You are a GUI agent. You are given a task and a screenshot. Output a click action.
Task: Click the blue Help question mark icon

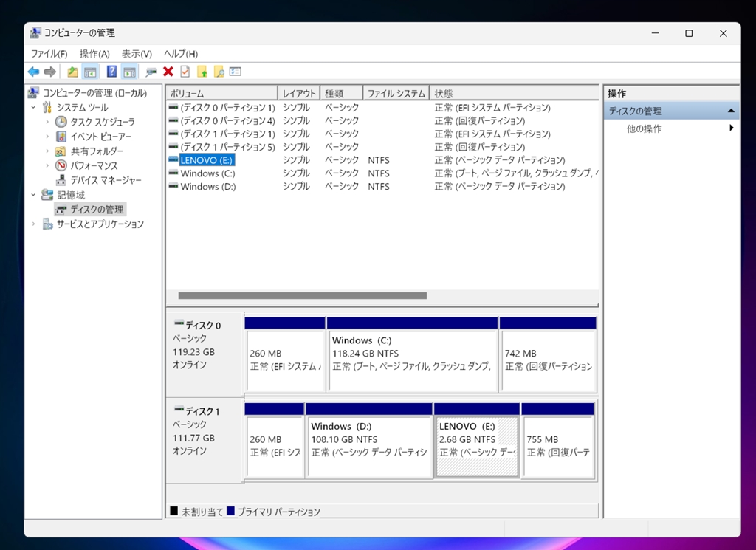pyautogui.click(x=111, y=72)
